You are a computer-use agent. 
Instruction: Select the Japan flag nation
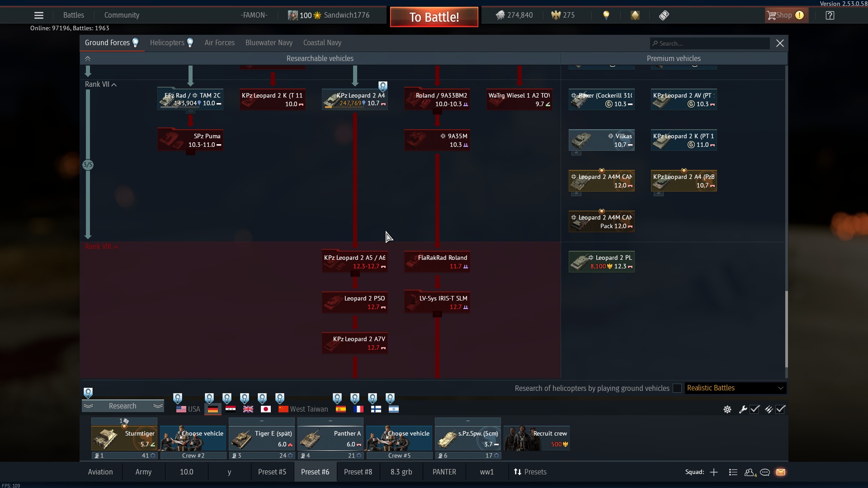pyautogui.click(x=266, y=409)
